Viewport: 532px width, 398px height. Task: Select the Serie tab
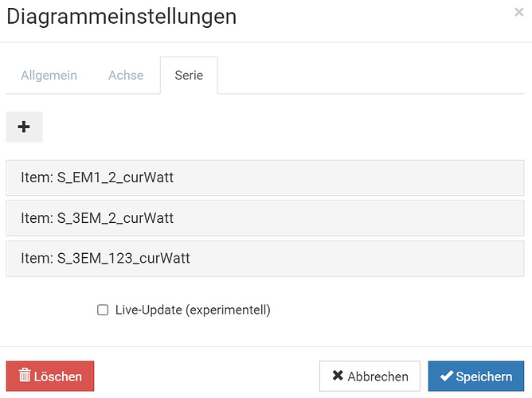(x=189, y=76)
